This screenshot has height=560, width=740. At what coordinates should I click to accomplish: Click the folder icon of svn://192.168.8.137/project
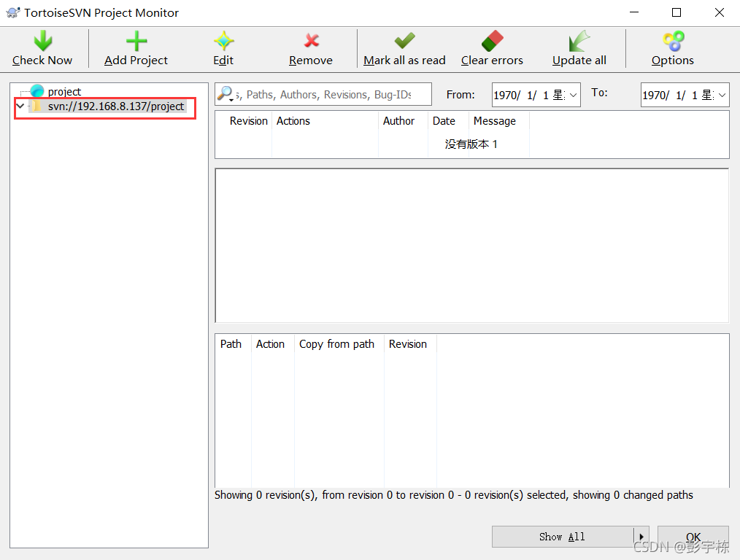(x=36, y=106)
